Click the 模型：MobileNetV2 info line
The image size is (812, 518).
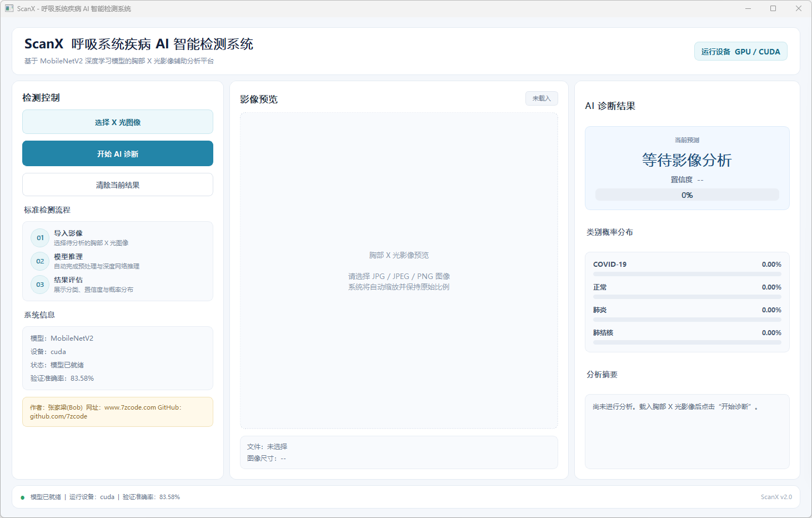pos(62,338)
